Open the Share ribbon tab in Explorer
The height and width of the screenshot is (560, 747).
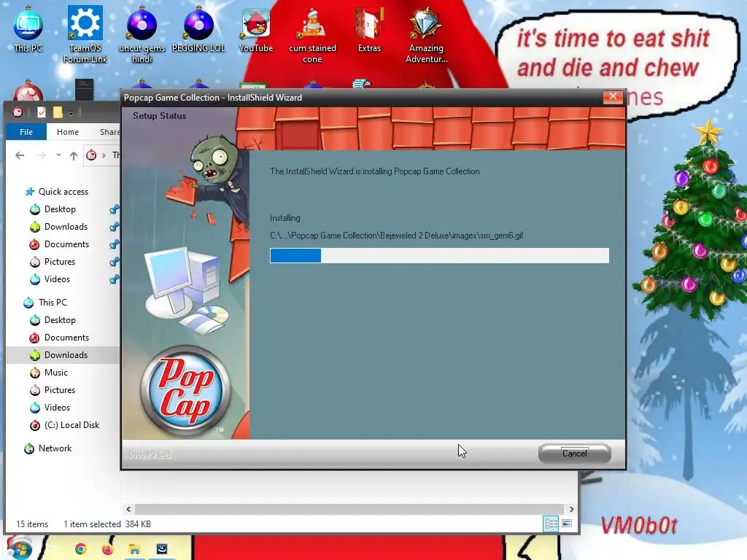click(x=109, y=132)
